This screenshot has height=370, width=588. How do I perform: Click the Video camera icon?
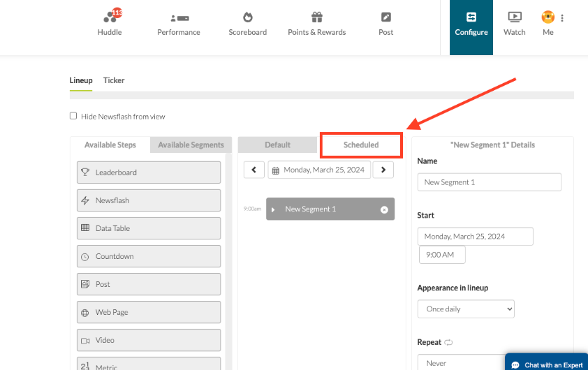pyautogui.click(x=85, y=341)
